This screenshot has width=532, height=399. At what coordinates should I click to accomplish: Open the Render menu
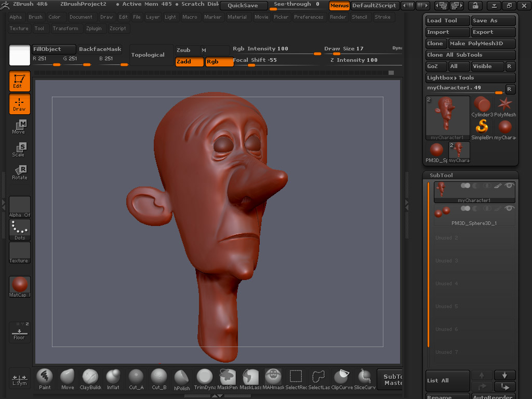coord(338,17)
